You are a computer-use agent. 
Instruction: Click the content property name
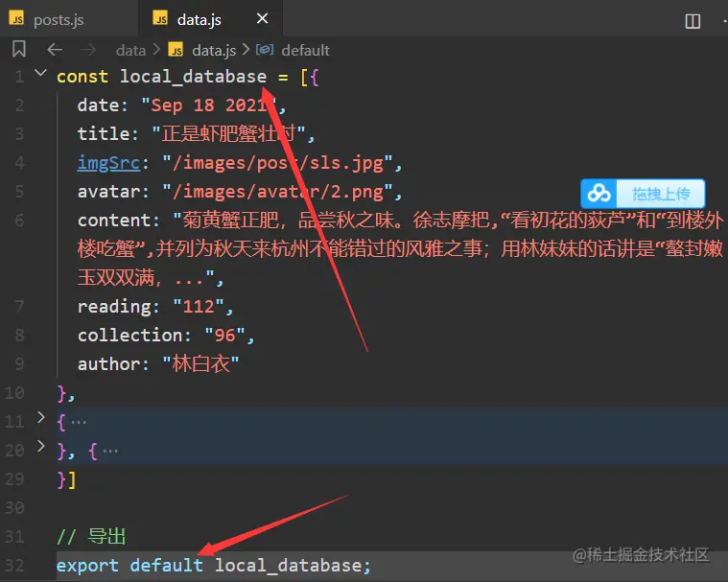point(113,221)
